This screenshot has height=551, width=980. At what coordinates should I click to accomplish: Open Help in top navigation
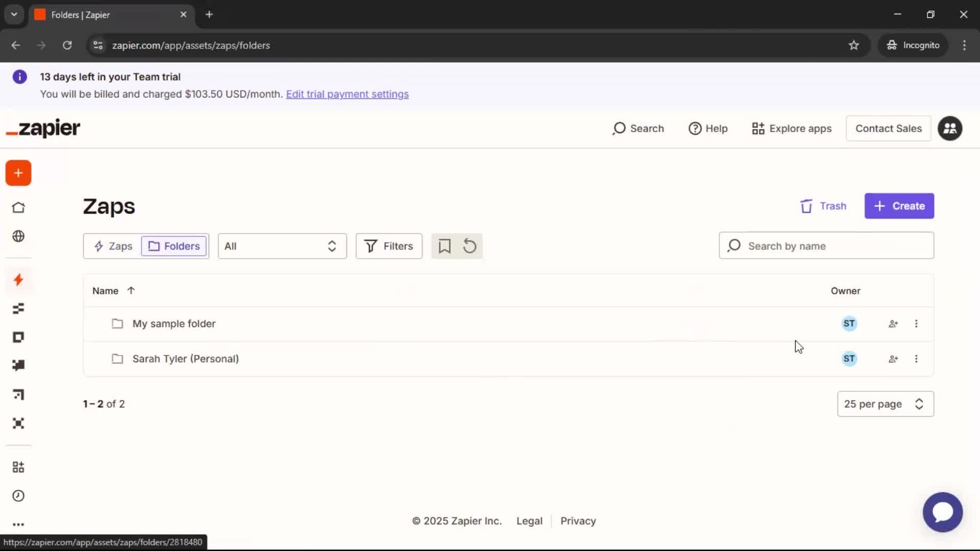click(x=708, y=129)
